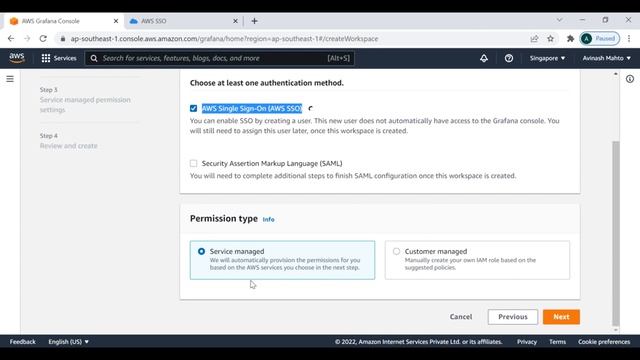The height and width of the screenshot is (360, 640).
Task: Click the AWS logo home icon
Action: [17, 58]
